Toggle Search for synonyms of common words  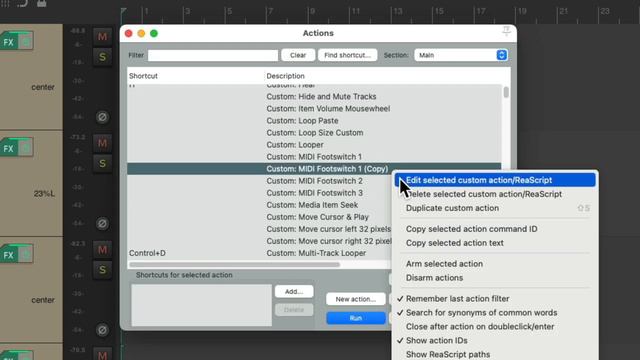click(x=495, y=313)
